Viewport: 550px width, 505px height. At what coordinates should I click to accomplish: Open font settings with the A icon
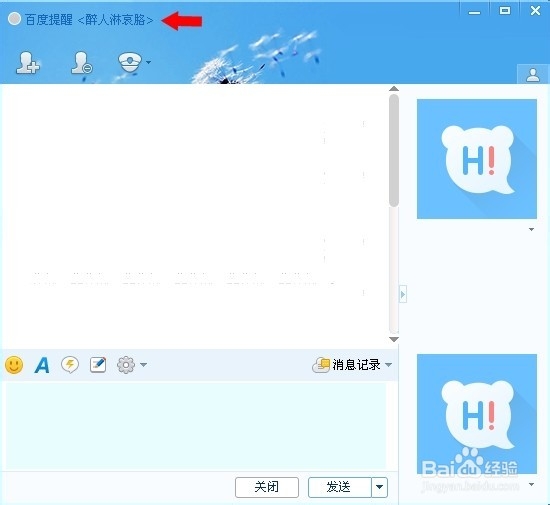pyautogui.click(x=42, y=365)
